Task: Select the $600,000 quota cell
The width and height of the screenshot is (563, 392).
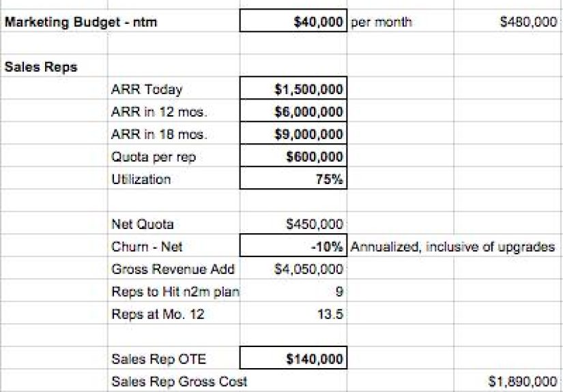Action: [293, 155]
